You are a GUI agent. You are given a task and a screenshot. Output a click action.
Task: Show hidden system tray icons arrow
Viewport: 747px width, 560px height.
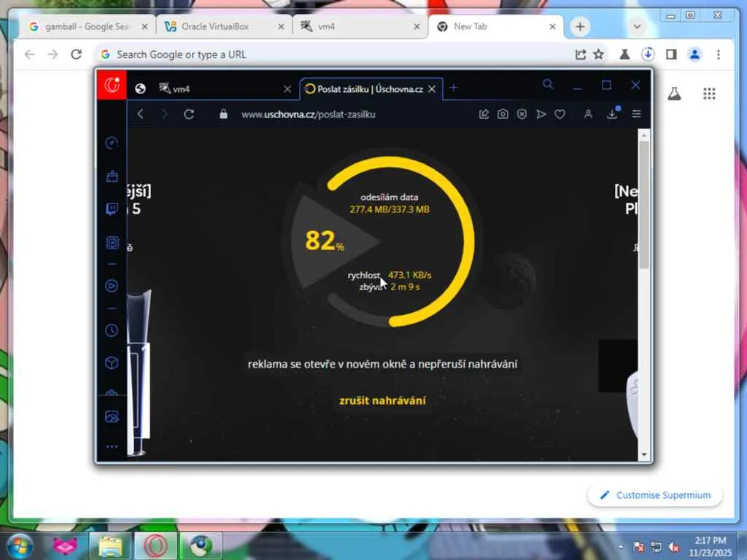[621, 547]
